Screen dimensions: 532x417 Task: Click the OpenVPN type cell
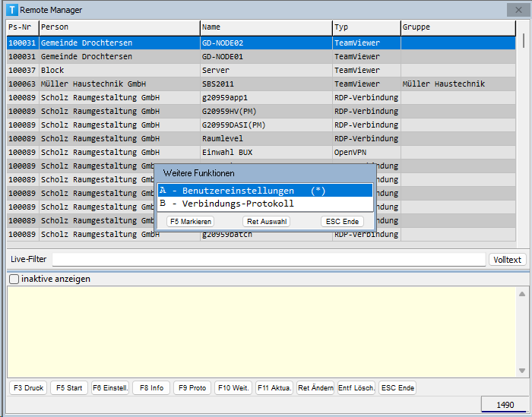point(367,152)
